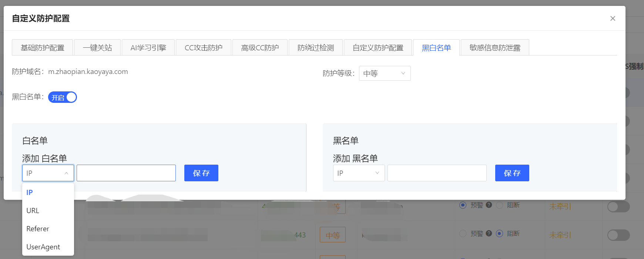
Task: Toggle the 黑白名单 switch off
Action: point(62,97)
